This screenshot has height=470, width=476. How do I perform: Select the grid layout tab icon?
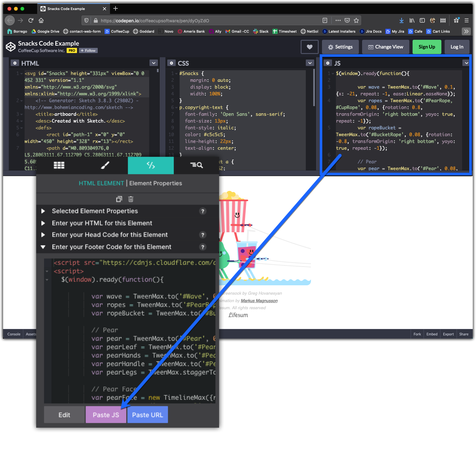[x=59, y=165]
